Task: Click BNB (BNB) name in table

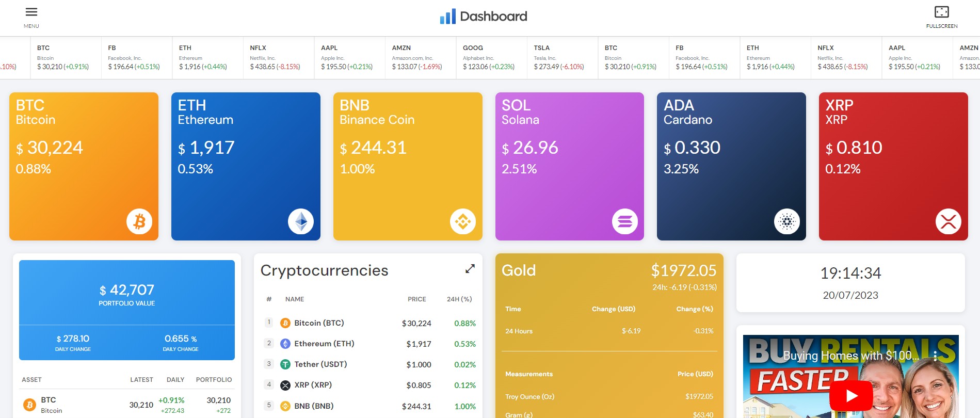Action: click(314, 406)
